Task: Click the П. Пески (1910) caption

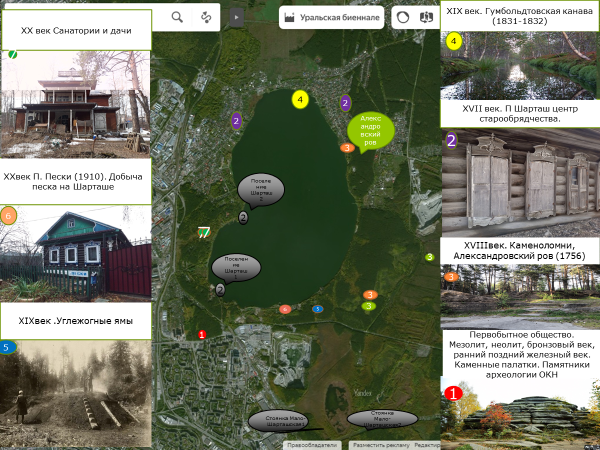Action: click(73, 182)
